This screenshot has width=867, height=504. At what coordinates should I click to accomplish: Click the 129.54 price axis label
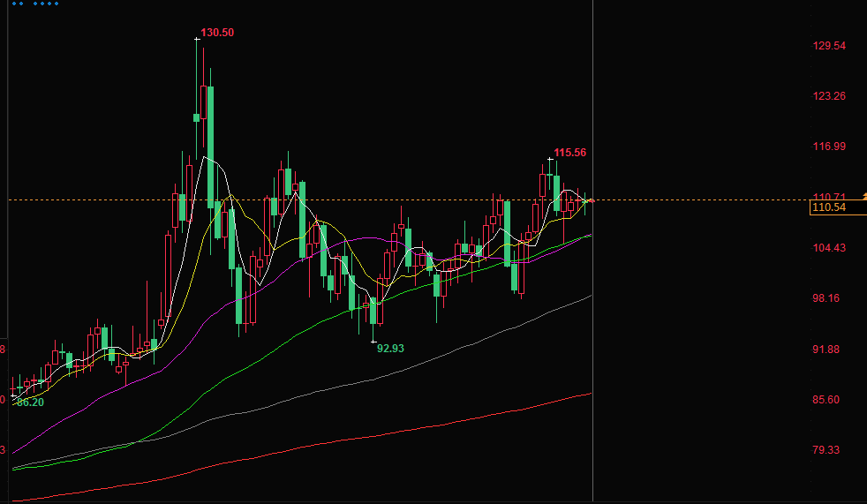tap(828, 46)
